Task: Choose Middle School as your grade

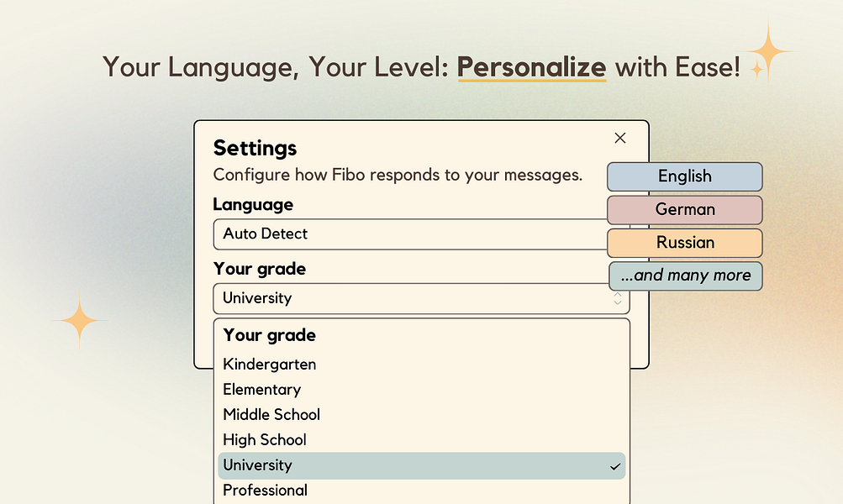Action: [x=271, y=414]
